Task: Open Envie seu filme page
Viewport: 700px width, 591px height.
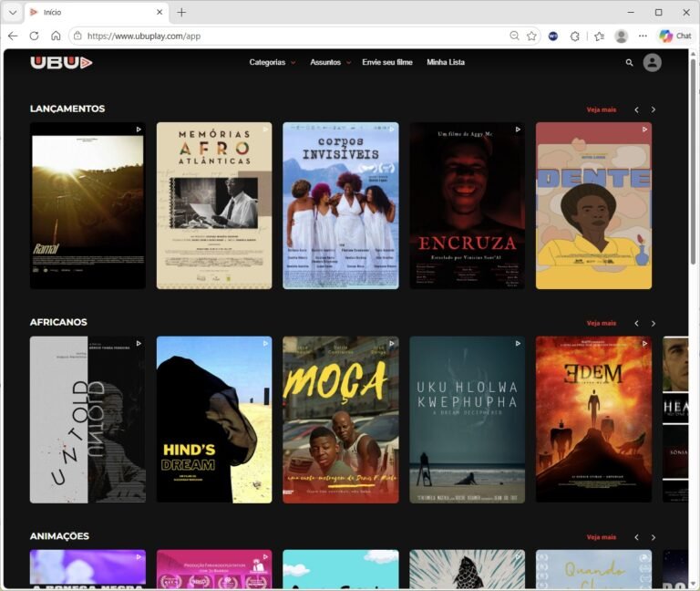Action: [x=387, y=63]
